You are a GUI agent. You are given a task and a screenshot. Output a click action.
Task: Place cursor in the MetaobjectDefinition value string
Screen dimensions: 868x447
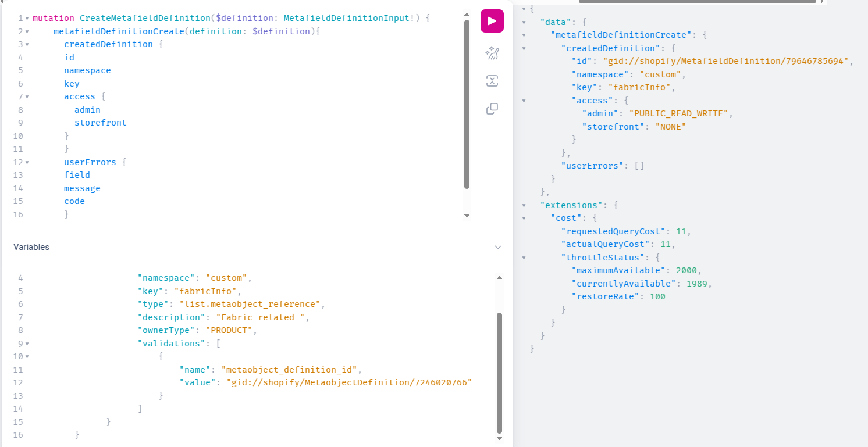pos(349,382)
